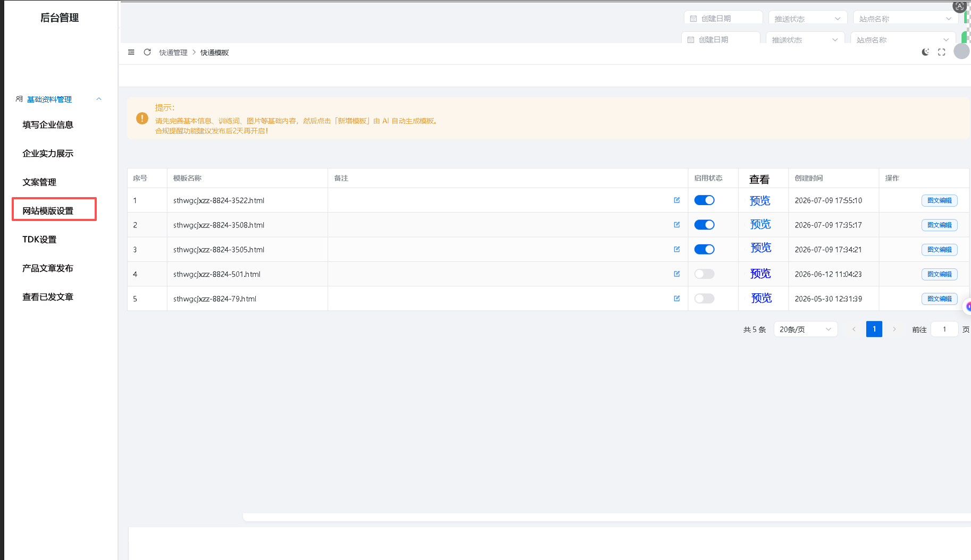
Task: Toggle dark mode moon icon
Action: click(x=925, y=52)
